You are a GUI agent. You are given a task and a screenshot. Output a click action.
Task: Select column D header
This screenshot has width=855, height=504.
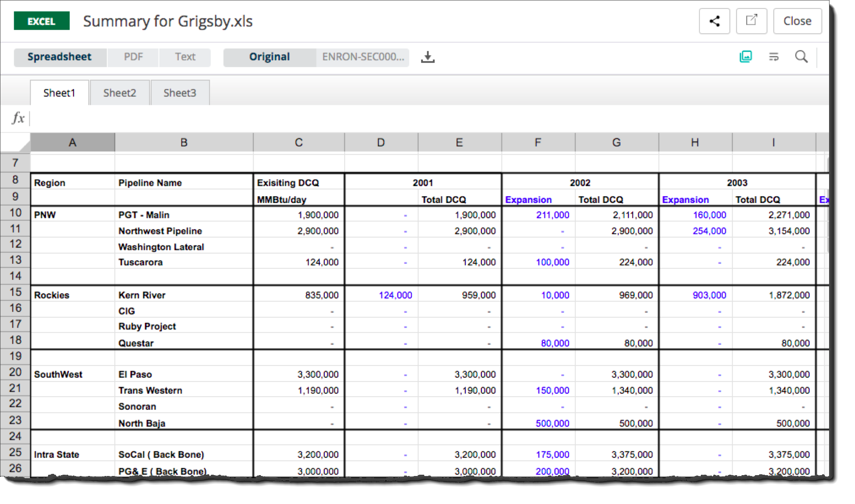tap(381, 143)
